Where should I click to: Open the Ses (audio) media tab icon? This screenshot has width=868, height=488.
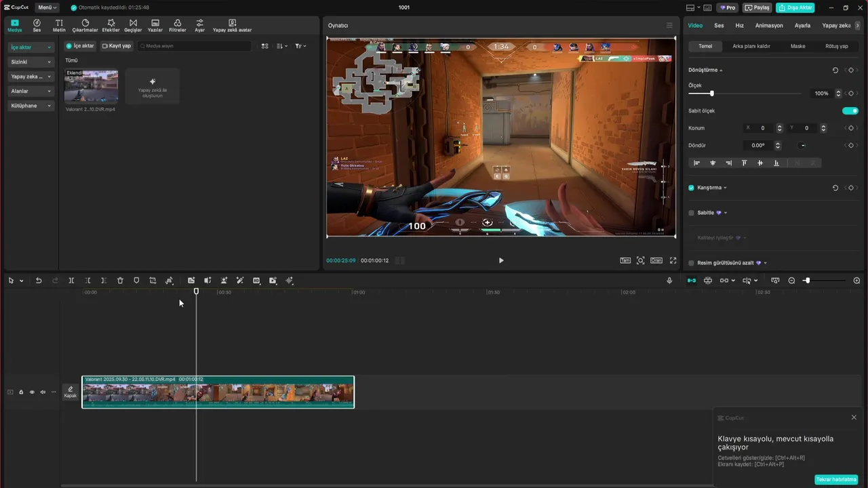pyautogui.click(x=37, y=26)
